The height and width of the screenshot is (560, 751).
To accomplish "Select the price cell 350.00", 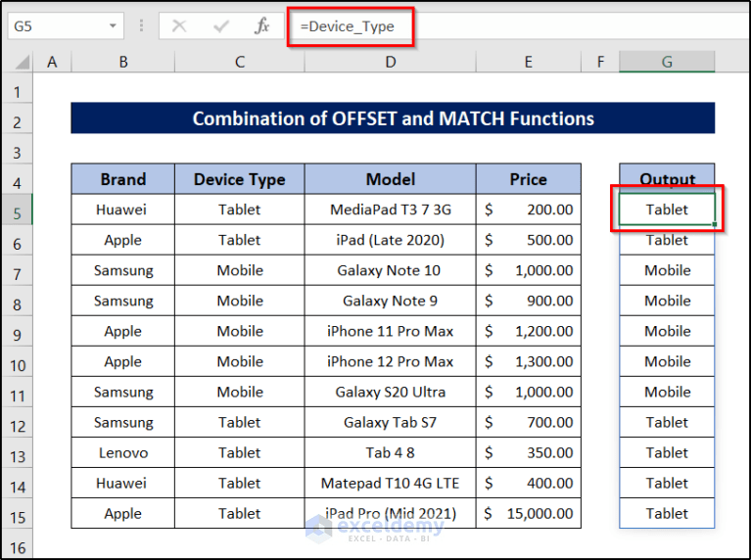I will pos(529,452).
